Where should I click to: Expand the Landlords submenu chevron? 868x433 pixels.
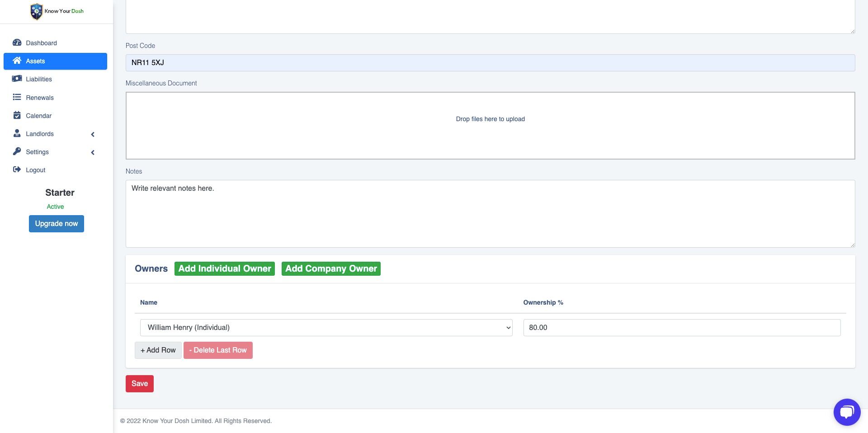[x=93, y=134]
